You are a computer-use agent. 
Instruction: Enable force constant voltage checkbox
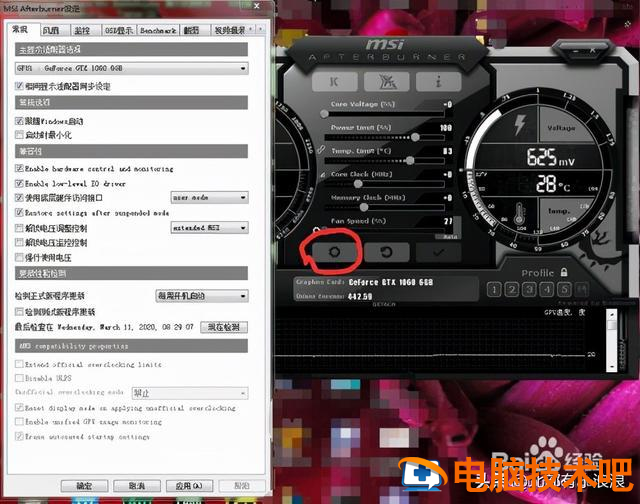19,257
